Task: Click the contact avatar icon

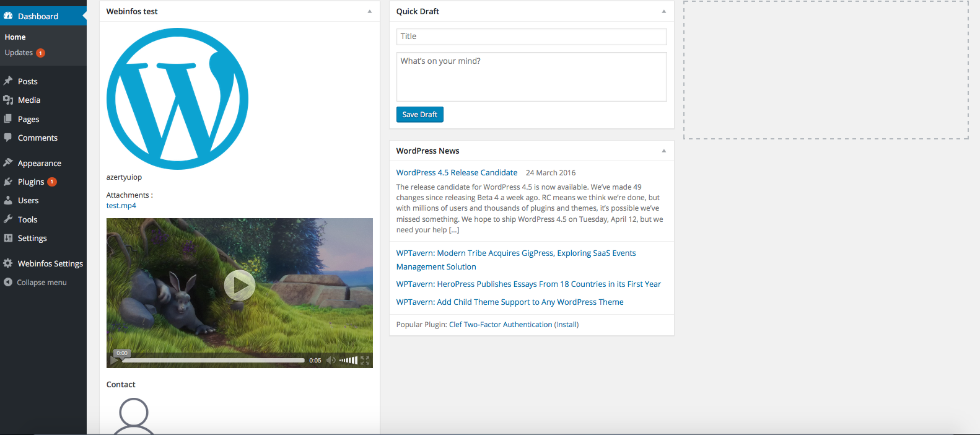Action: click(x=134, y=416)
